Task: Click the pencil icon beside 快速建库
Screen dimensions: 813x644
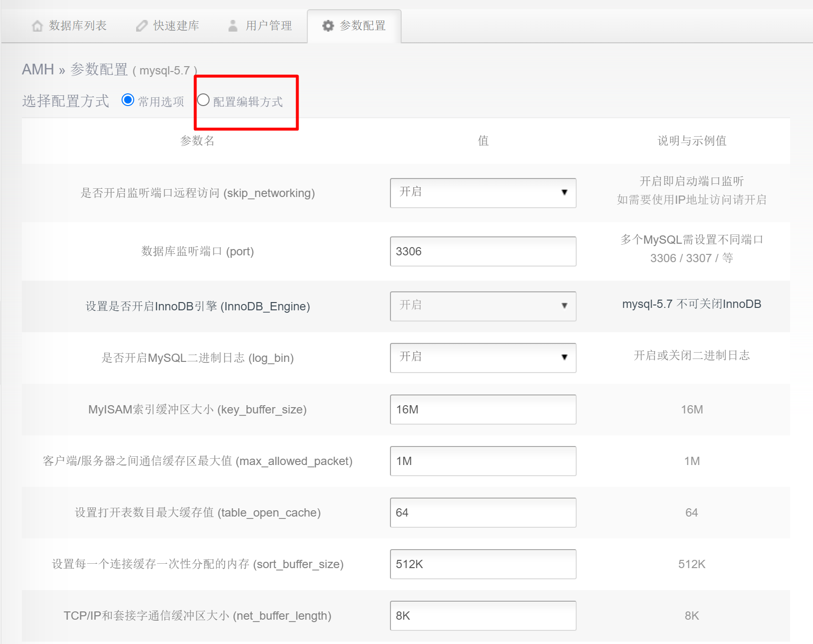Action: 141,26
